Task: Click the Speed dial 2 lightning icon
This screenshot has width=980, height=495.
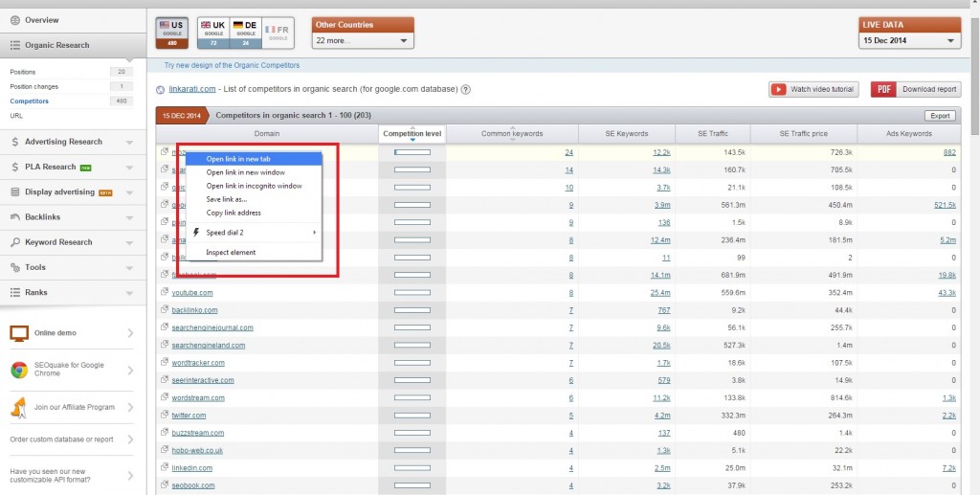Action: coord(196,233)
